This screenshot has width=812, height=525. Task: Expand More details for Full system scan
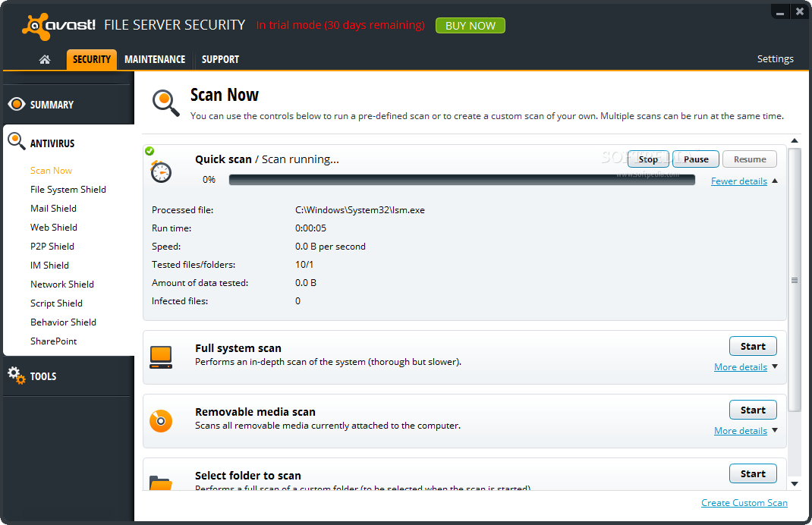pyautogui.click(x=741, y=367)
